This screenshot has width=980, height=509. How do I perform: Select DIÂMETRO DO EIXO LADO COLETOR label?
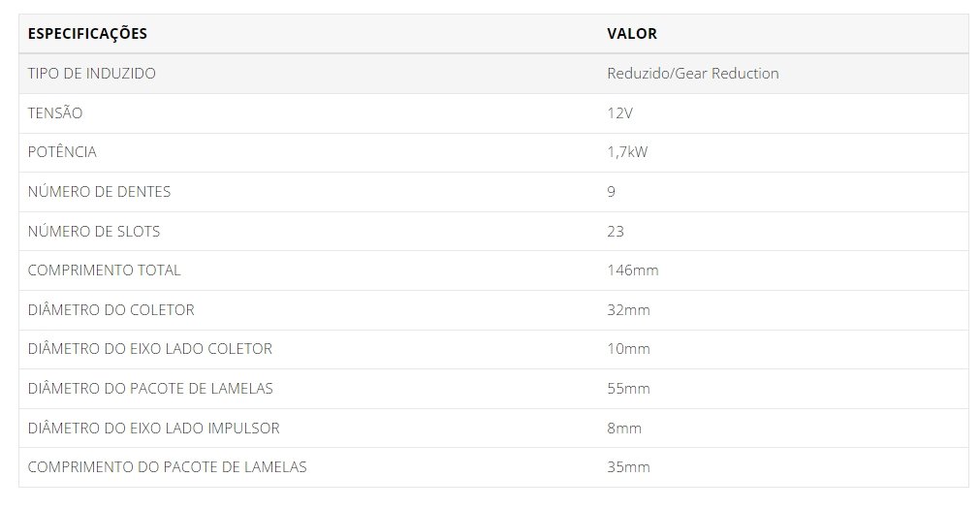pyautogui.click(x=150, y=349)
